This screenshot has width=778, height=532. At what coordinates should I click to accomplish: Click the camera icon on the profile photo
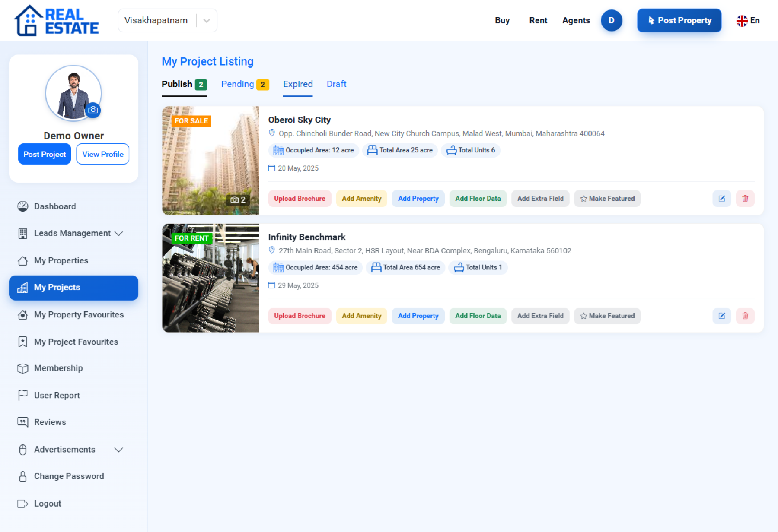click(x=93, y=110)
